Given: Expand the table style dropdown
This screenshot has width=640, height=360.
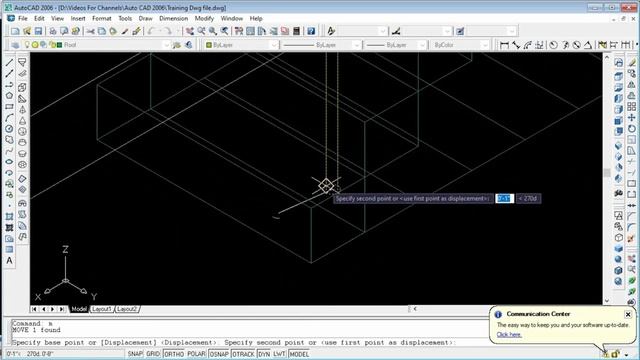Looking at the screenshot, I should tap(511, 31).
